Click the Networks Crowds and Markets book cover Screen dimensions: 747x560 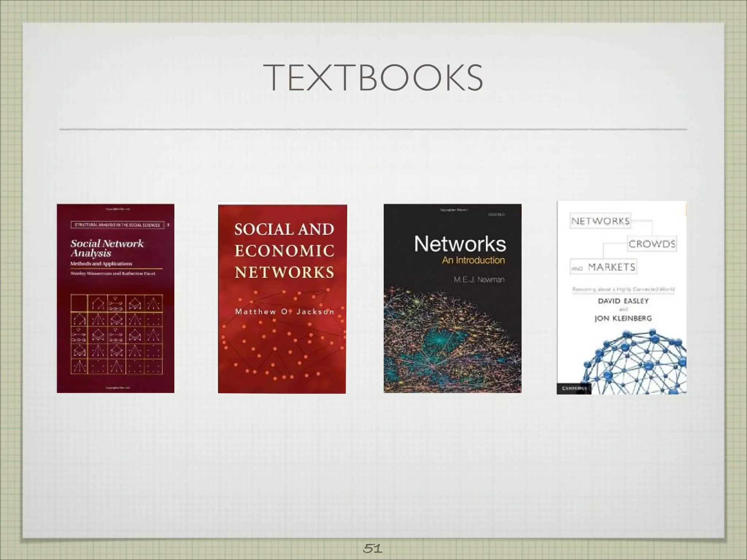pos(622,297)
